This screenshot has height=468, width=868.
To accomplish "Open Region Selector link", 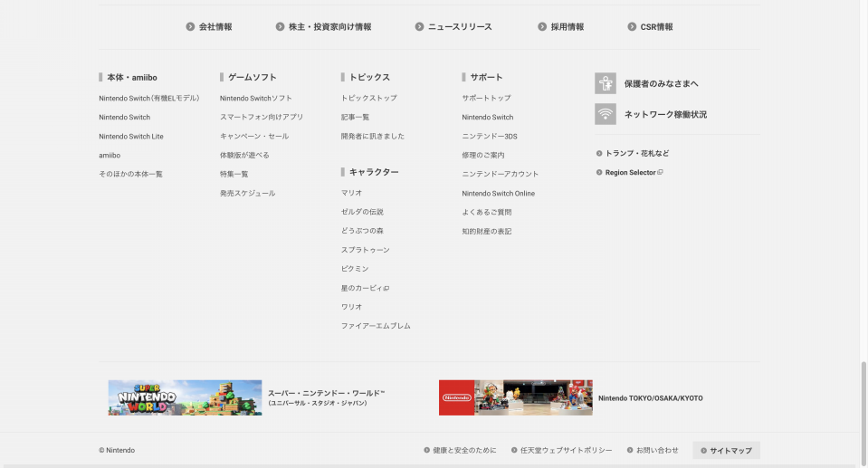I will coord(631,172).
